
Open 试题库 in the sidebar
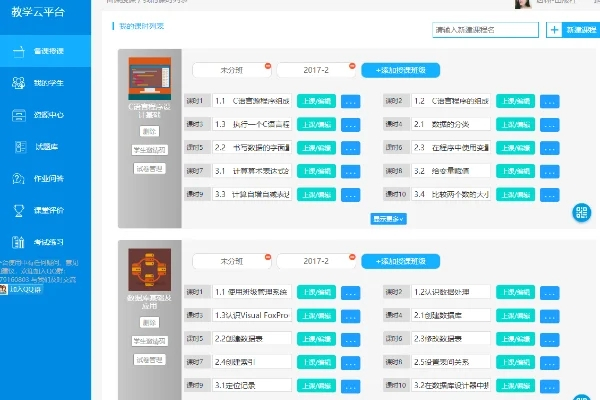click(x=45, y=147)
